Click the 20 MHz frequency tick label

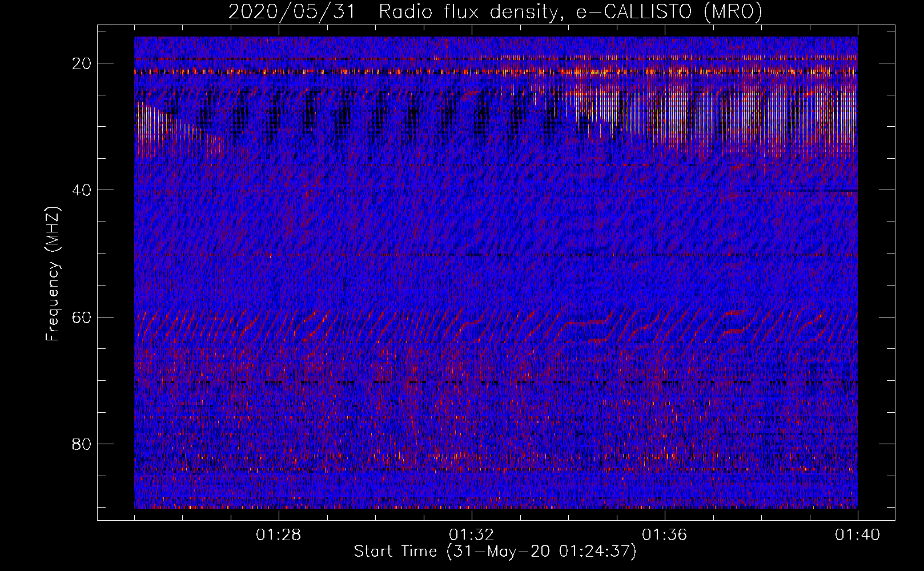[82, 63]
